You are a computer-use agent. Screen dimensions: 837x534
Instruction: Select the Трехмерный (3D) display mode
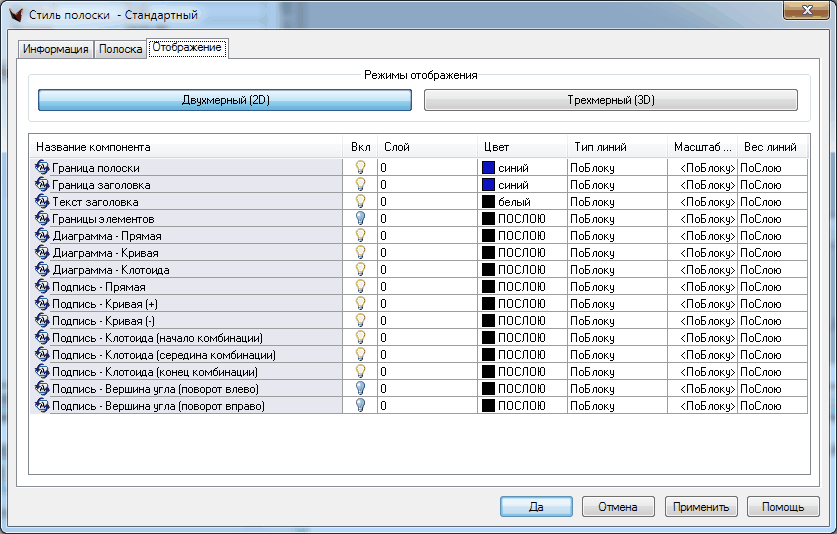610,100
